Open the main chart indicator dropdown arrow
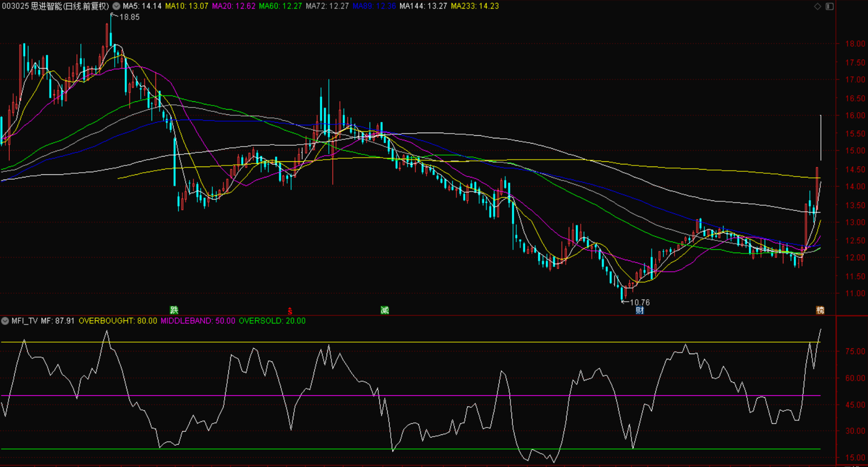This screenshot has height=467, width=868. click(116, 6)
